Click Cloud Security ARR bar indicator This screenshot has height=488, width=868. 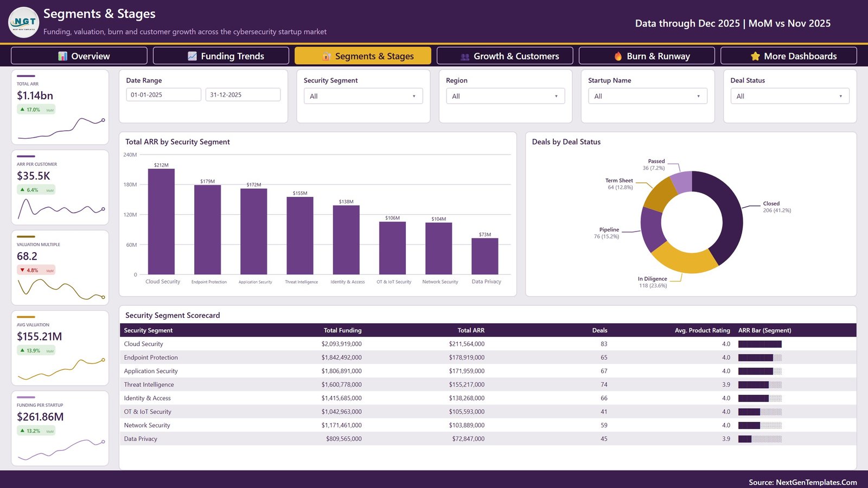click(759, 344)
